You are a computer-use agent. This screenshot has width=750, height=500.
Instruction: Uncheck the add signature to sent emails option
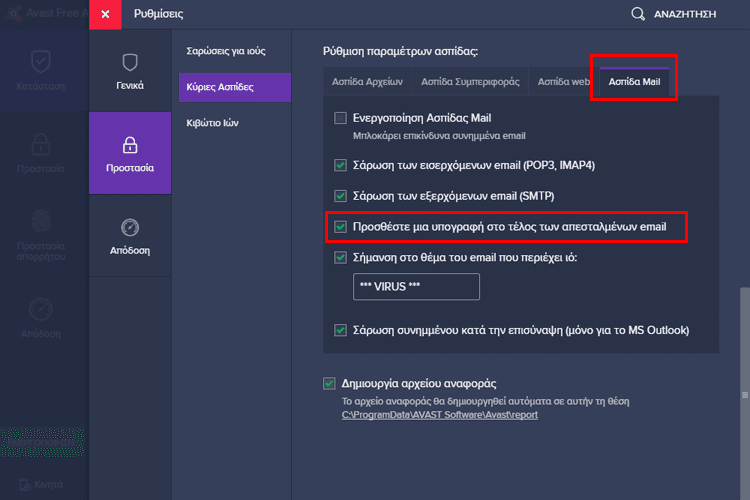click(341, 228)
